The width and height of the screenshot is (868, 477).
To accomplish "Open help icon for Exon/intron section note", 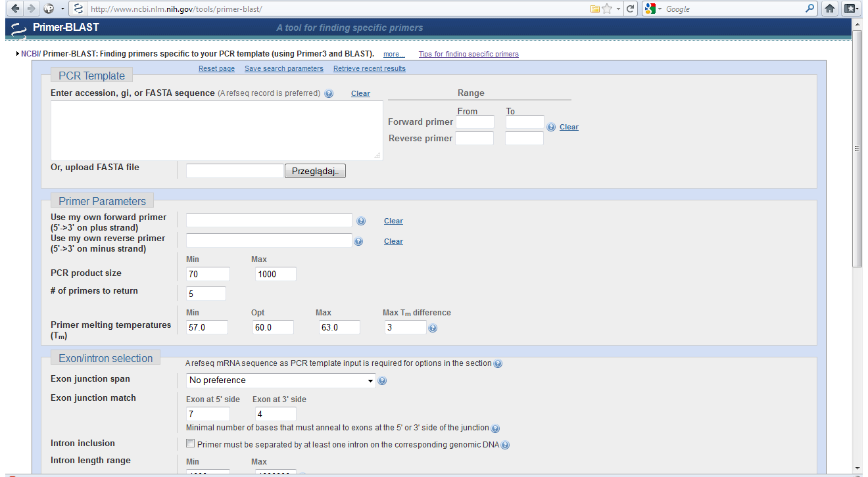I will [x=498, y=363].
